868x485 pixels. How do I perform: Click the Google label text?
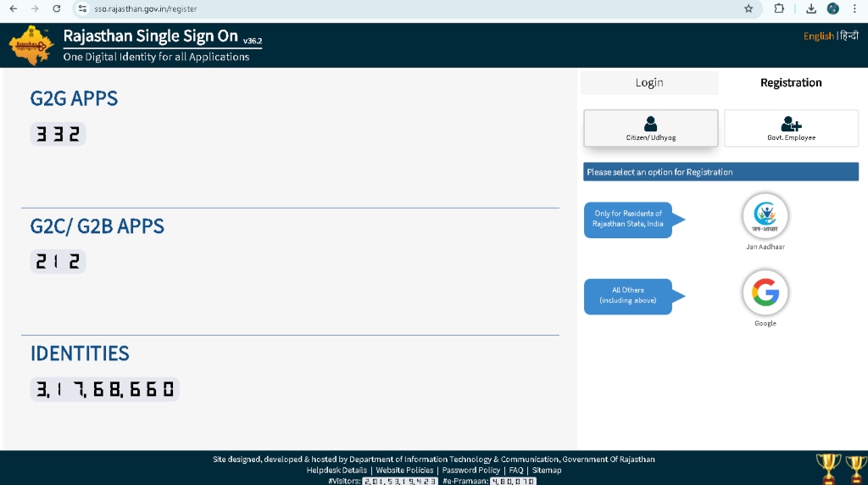tap(765, 323)
